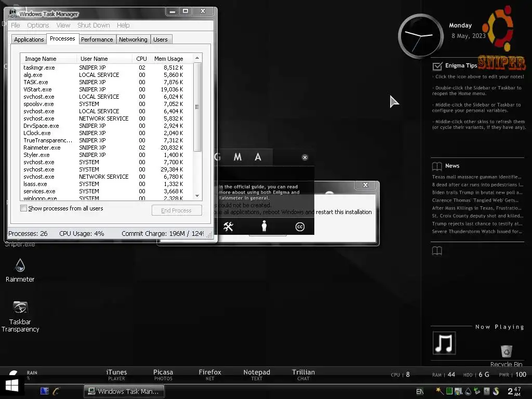This screenshot has height=399, width=532.
Task: Switch to the Networking tab
Action: (133, 39)
